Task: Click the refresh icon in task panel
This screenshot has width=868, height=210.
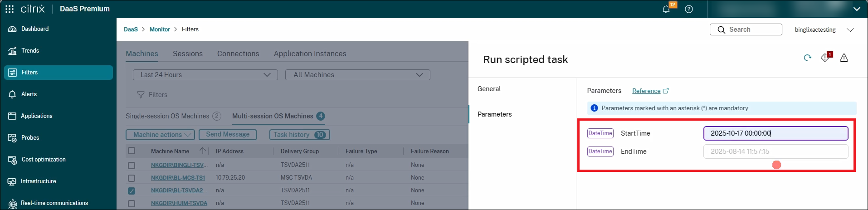Action: (x=808, y=58)
